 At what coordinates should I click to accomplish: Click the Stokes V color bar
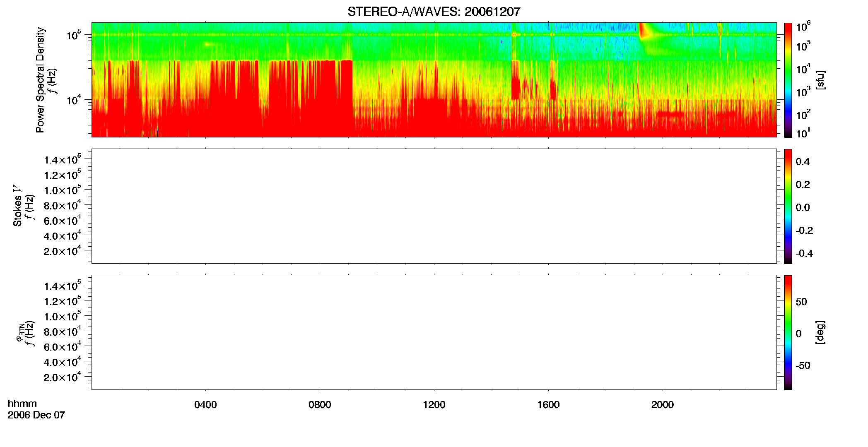pyautogui.click(x=788, y=206)
